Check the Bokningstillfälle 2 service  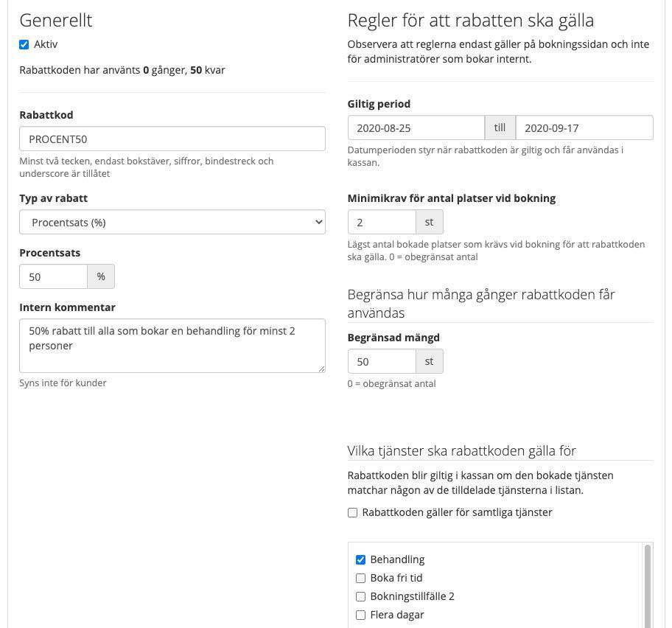[360, 597]
